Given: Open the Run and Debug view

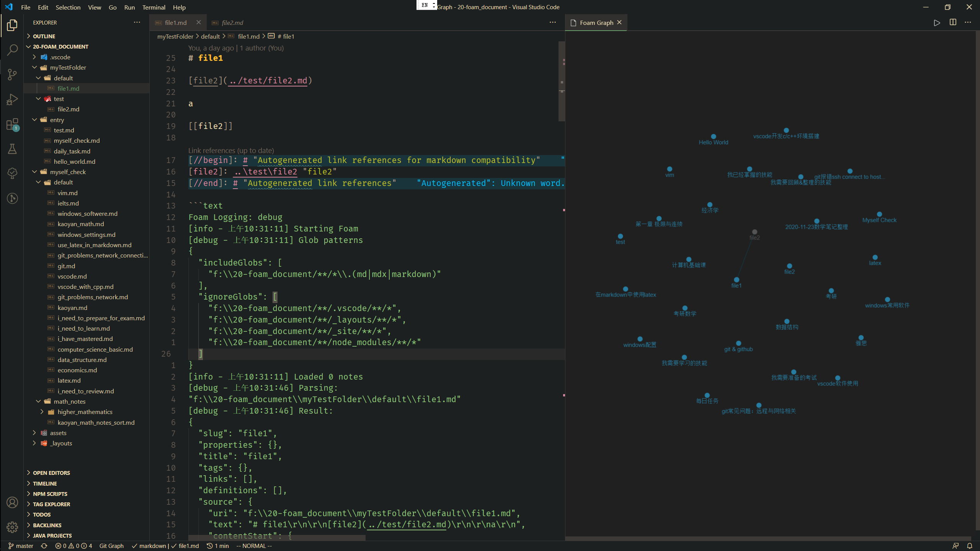Looking at the screenshot, I should (x=12, y=99).
